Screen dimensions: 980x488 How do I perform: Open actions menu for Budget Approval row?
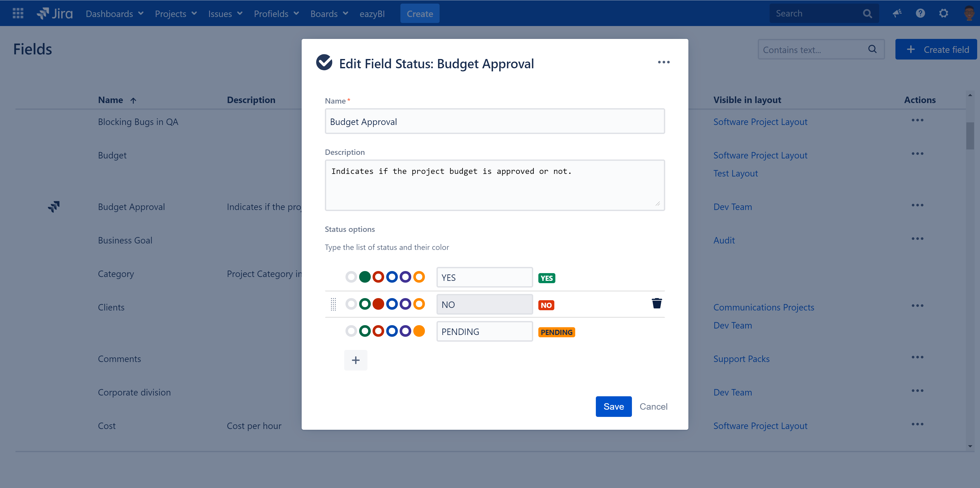coord(918,205)
